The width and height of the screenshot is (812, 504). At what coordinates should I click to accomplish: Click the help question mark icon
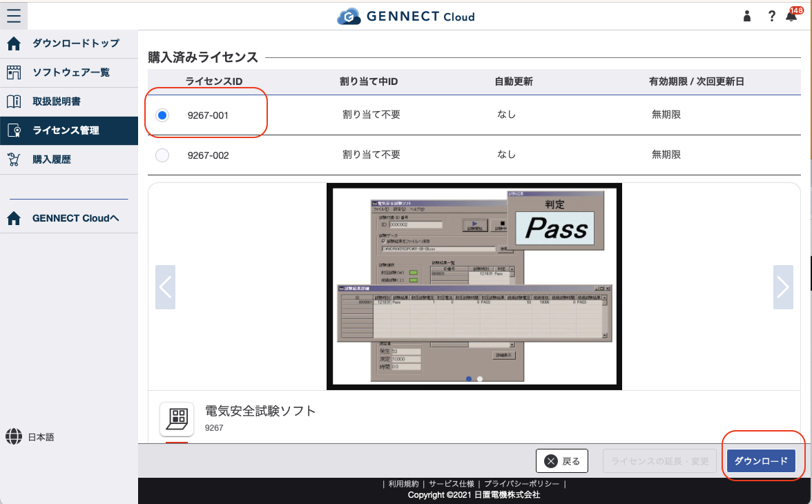[771, 15]
